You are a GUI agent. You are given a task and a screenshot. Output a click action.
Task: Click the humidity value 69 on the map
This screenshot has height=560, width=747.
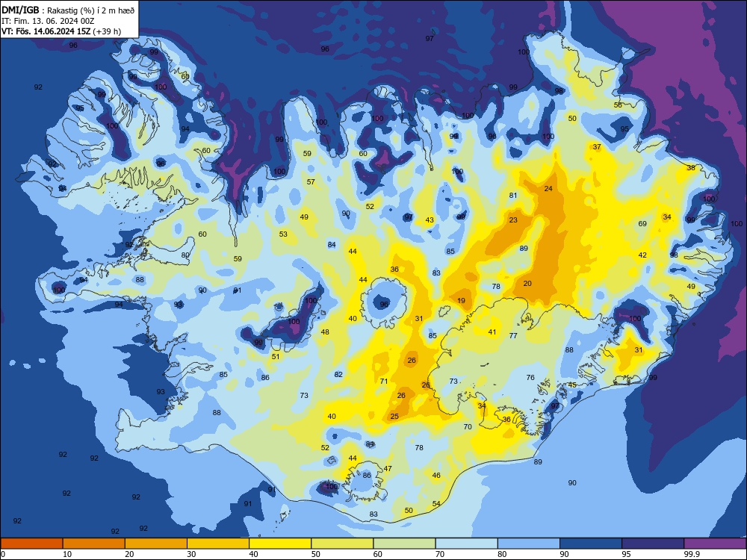click(x=642, y=224)
